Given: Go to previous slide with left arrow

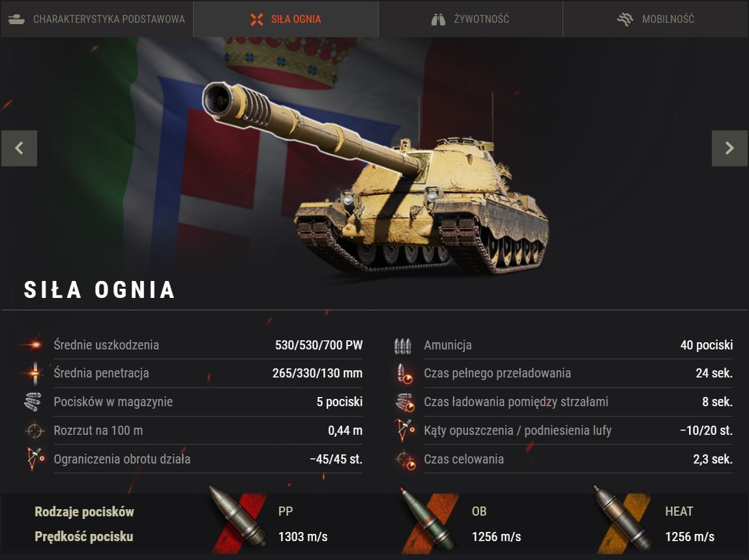Looking at the screenshot, I should (x=19, y=148).
